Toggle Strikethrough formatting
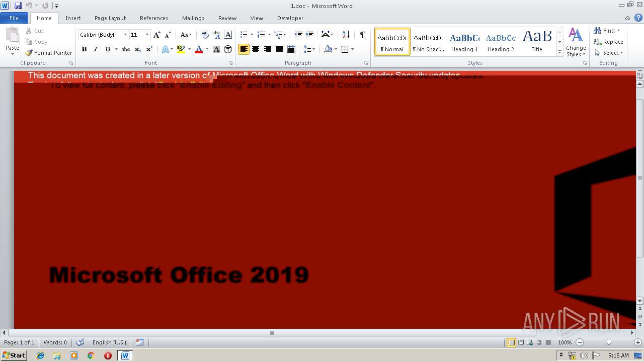The image size is (644, 362). [126, 49]
